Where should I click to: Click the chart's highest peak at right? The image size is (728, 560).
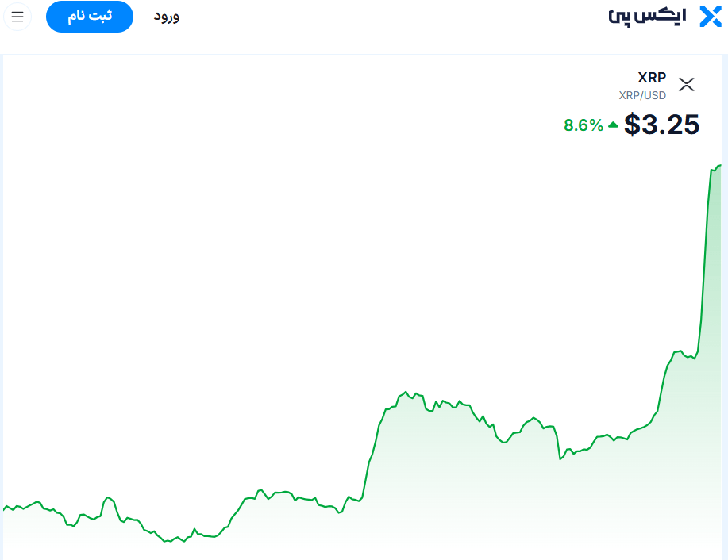719,166
